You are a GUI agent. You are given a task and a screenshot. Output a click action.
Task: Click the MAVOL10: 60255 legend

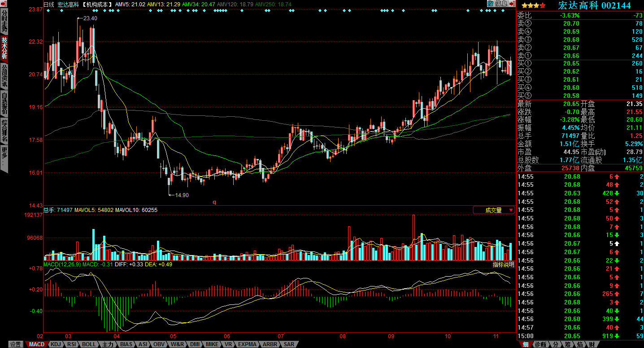click(136, 210)
